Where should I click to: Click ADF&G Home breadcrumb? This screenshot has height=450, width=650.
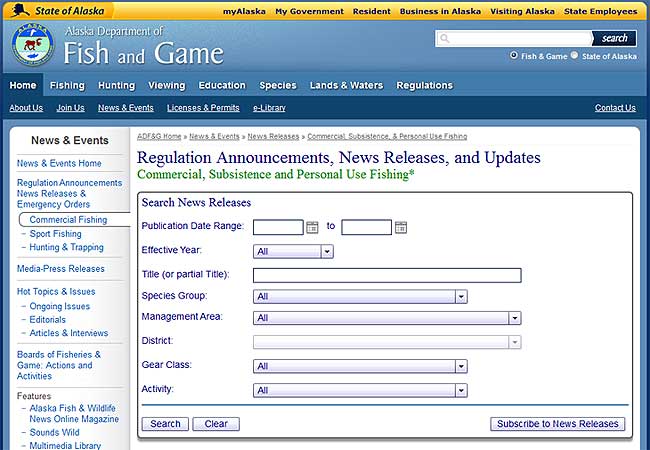coord(159,136)
